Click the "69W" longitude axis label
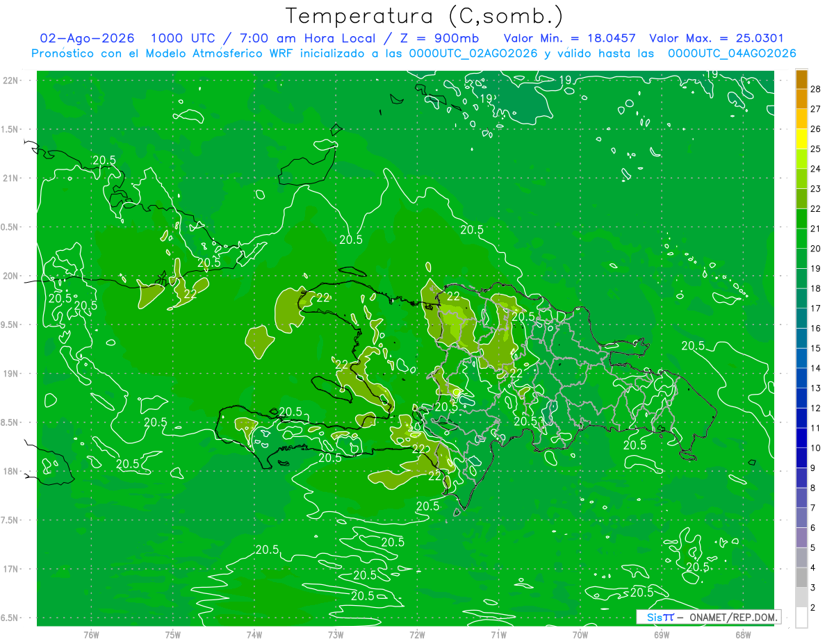Image resolution: width=834 pixels, height=644 pixels. click(662, 634)
